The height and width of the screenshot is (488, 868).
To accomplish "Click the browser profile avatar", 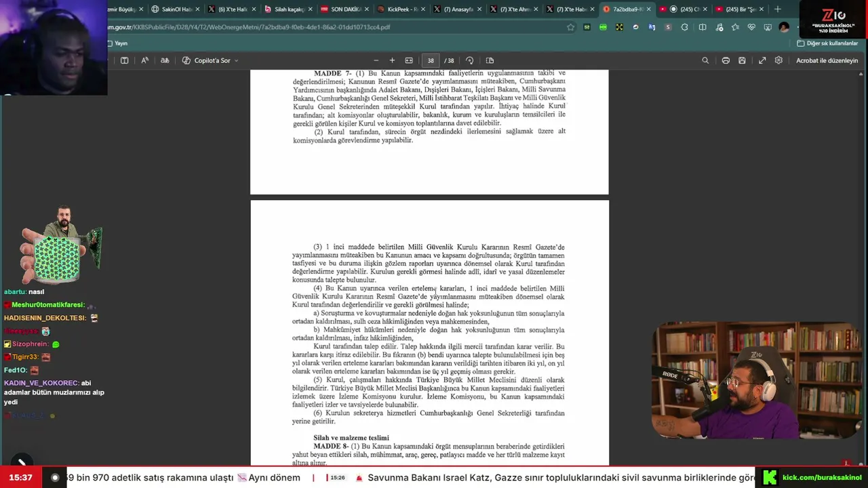I will coord(784,27).
